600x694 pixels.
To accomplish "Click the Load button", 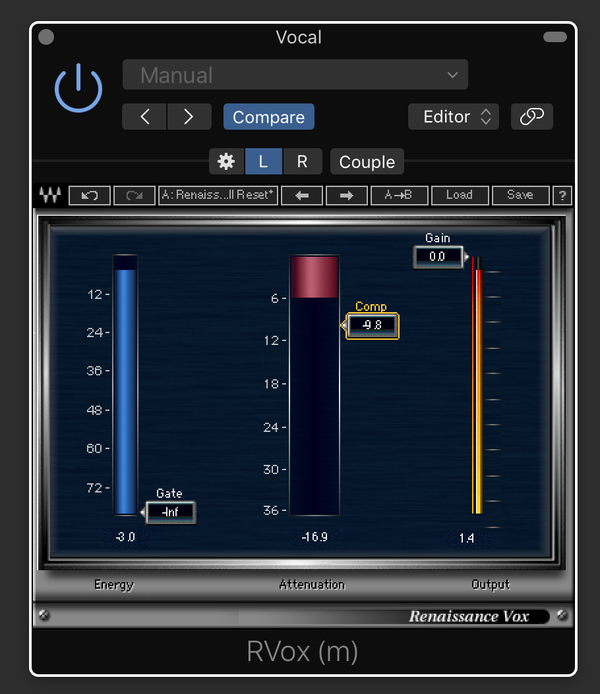I will point(459,195).
